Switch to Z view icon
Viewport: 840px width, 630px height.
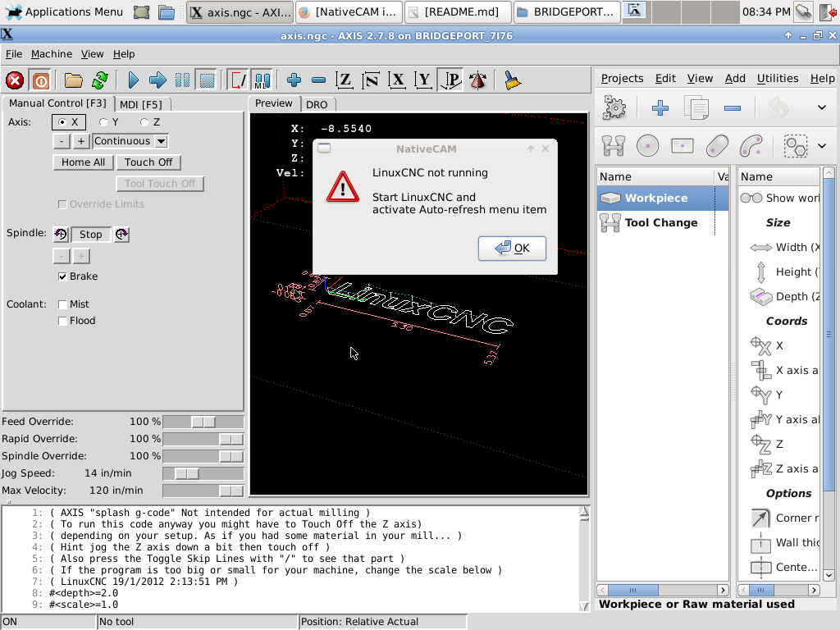tap(344, 80)
